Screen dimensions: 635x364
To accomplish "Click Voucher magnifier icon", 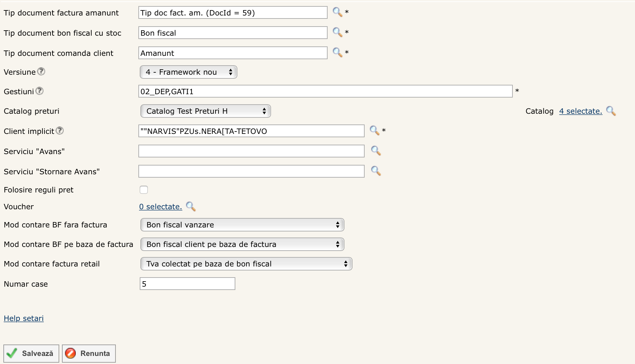I will click(191, 207).
